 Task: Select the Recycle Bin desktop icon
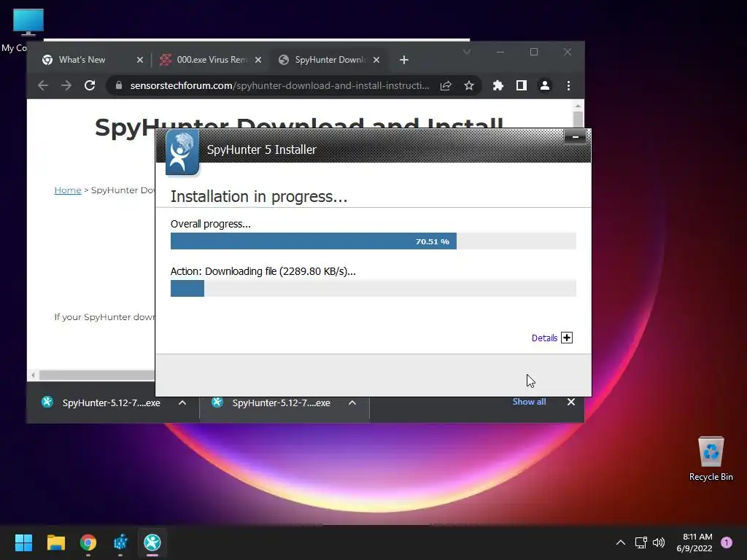click(x=711, y=459)
